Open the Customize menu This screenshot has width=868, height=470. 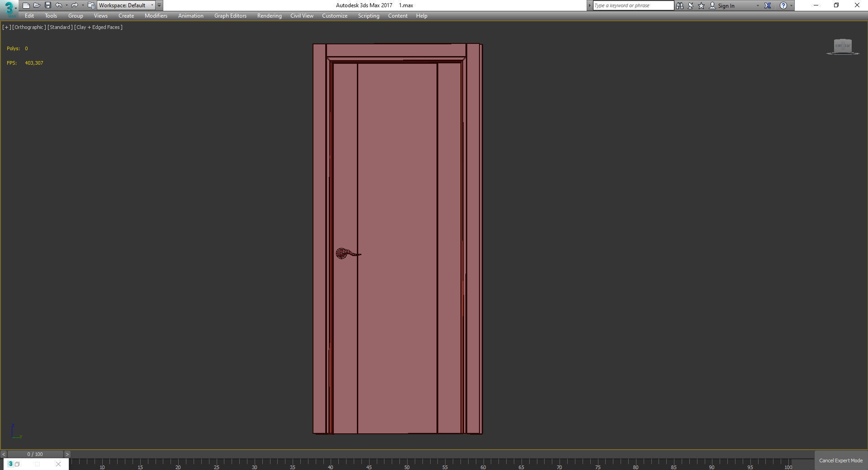pos(335,16)
